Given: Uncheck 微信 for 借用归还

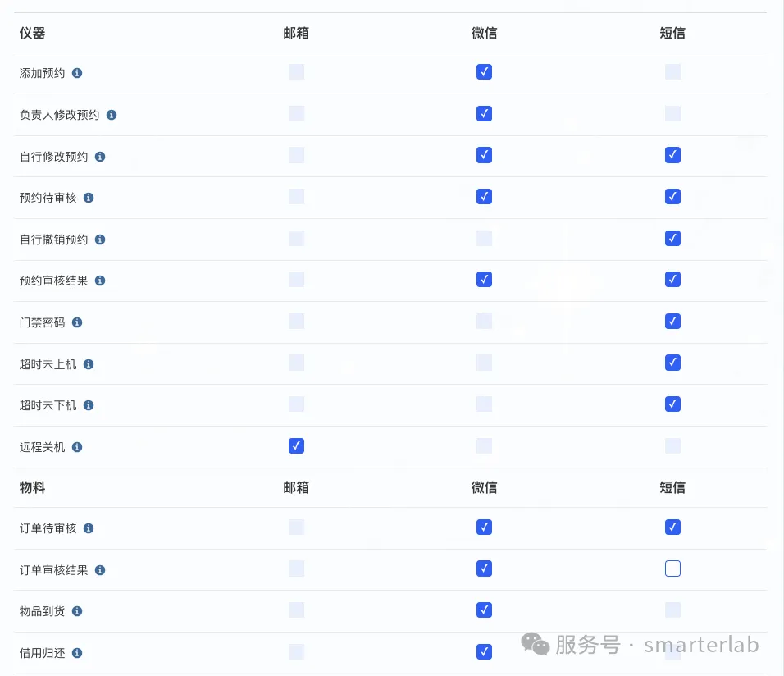Looking at the screenshot, I should (484, 651).
